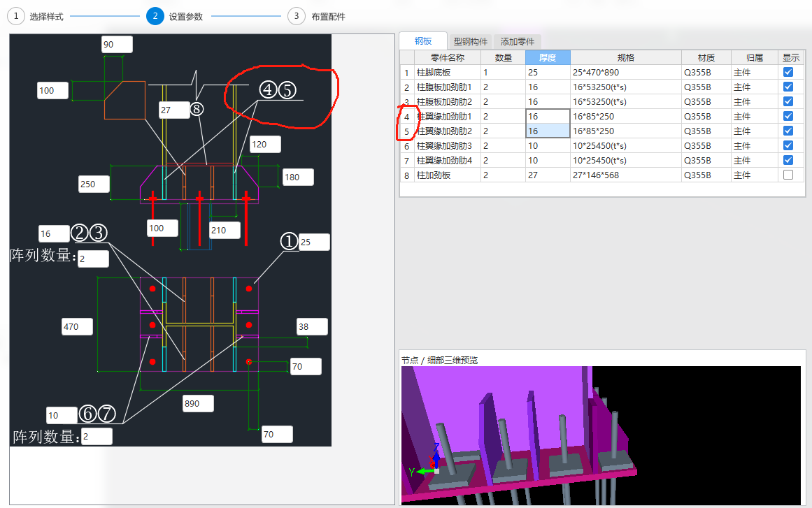Edit the 250 dimension field
812x508 pixels.
pos(94,184)
